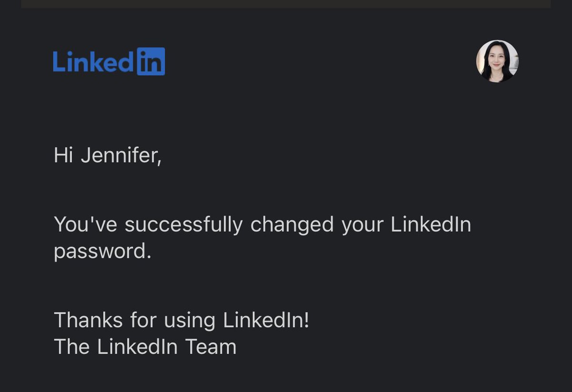Image resolution: width=572 pixels, height=392 pixels.
Task: Click "LinkedIn!" in the thanks line
Action: [266, 320]
